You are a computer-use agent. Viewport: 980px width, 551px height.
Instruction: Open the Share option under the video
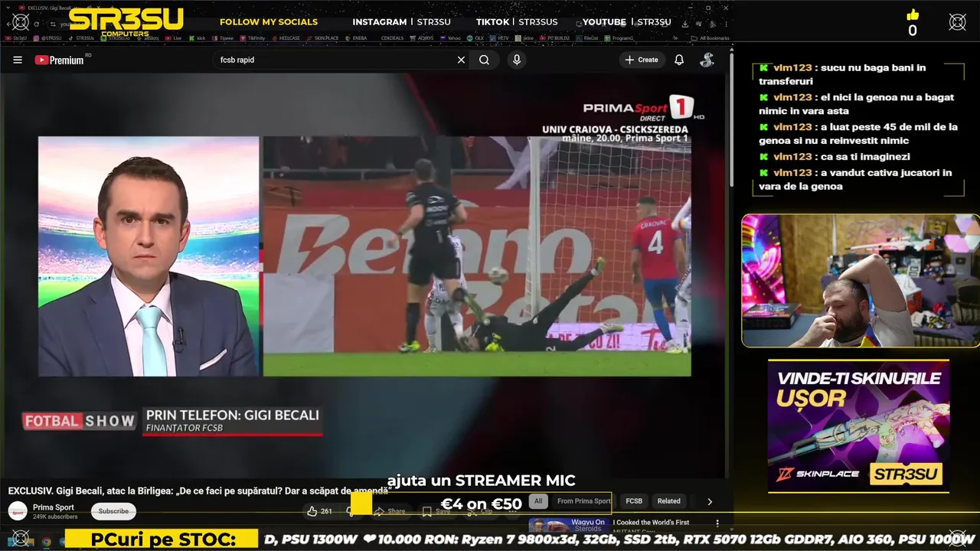(390, 511)
